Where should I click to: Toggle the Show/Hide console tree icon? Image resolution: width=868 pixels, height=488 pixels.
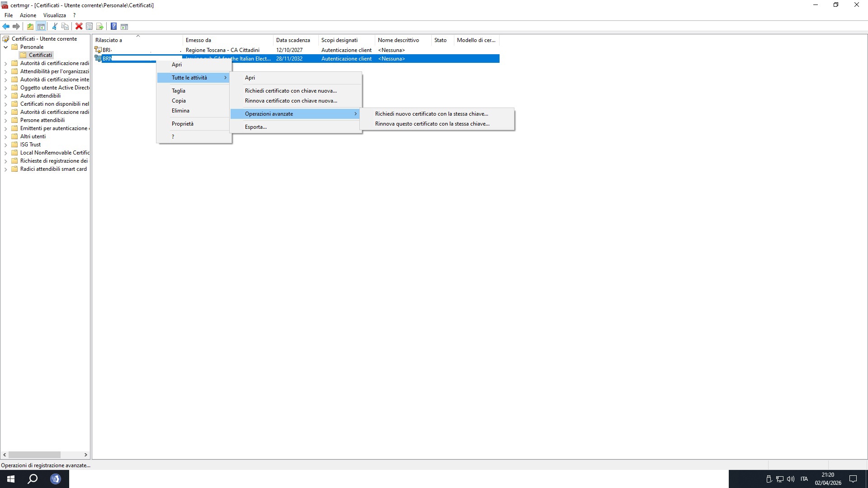pyautogui.click(x=41, y=27)
